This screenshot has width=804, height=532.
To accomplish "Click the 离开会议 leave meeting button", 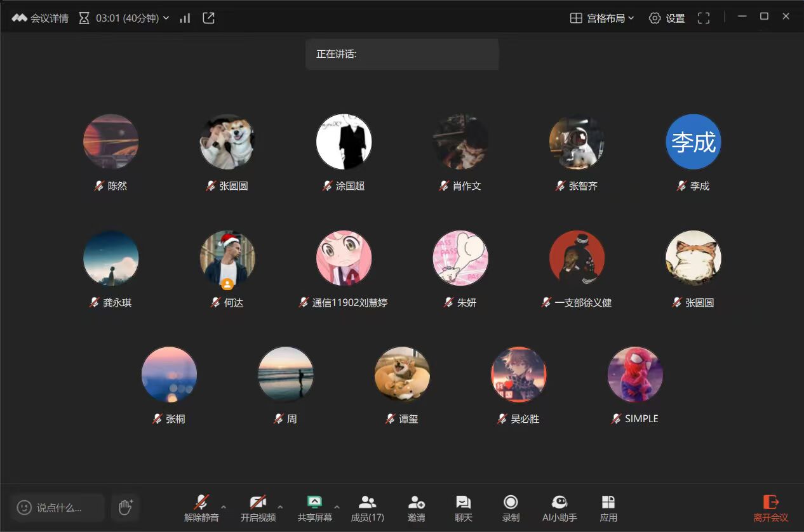I will pyautogui.click(x=770, y=509).
